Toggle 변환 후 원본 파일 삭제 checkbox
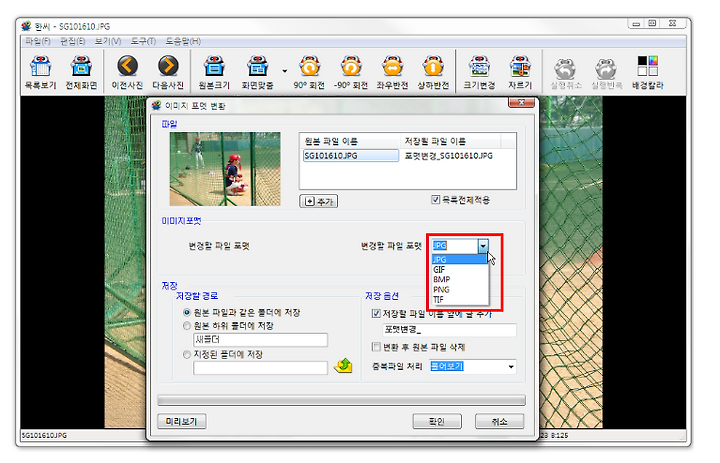720x463 pixels. pos(376,347)
